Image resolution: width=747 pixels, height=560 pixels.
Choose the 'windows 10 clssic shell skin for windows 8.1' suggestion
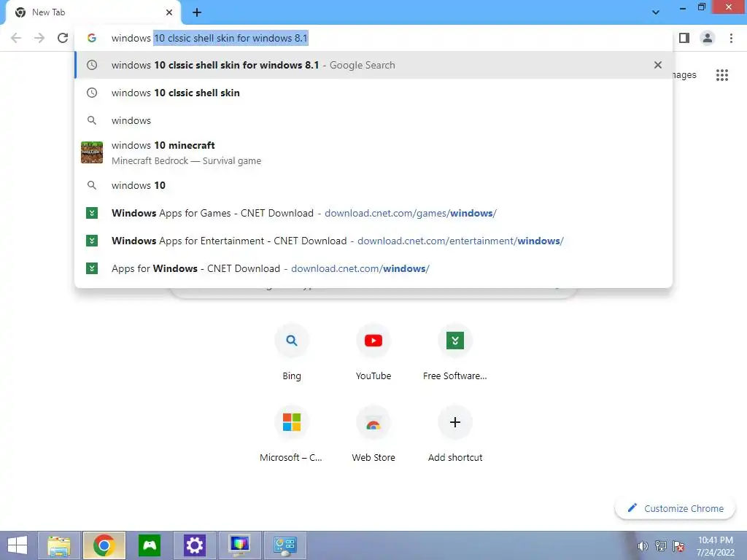[x=373, y=65]
